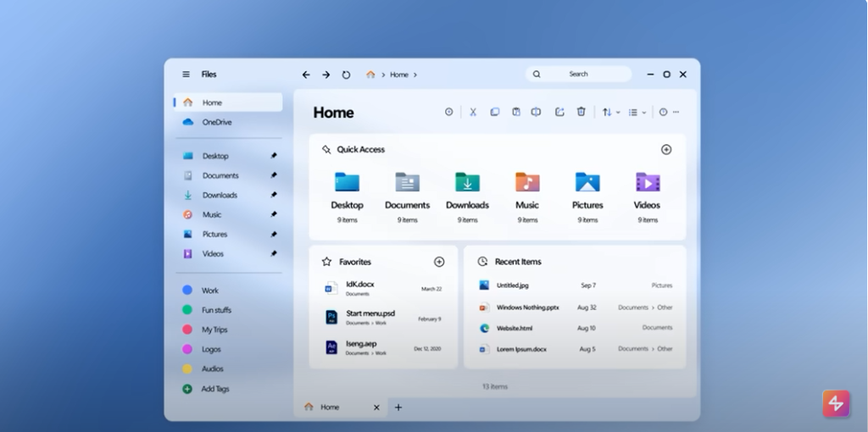Click the Delete trash can icon

(x=581, y=112)
